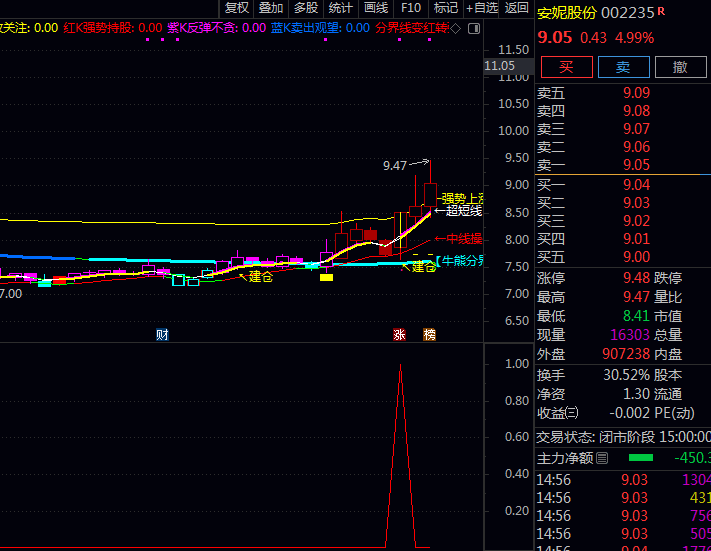Open the 统计 statistics menu
This screenshot has height=551, width=711.
(x=340, y=8)
